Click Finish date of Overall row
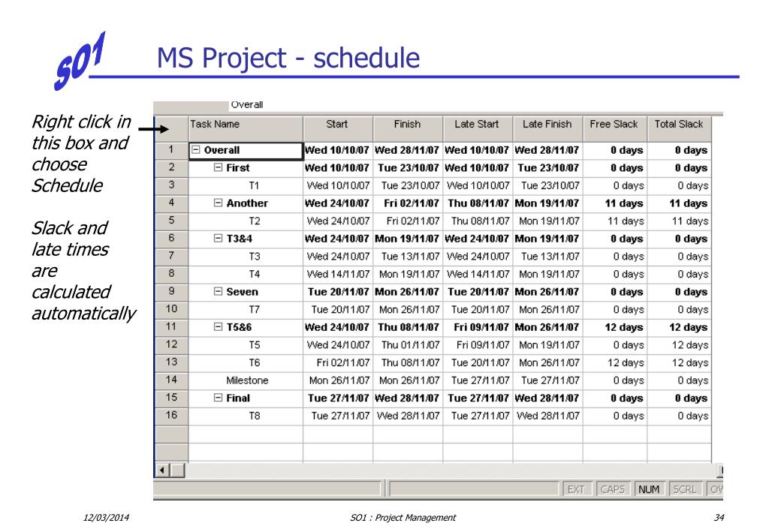The height and width of the screenshot is (532, 769). (x=408, y=150)
